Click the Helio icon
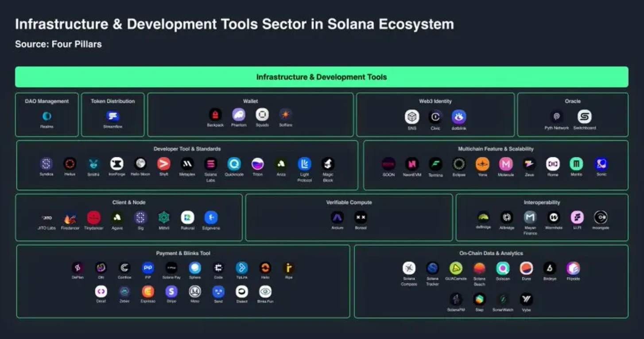This screenshot has width=644, height=339. coord(265,268)
